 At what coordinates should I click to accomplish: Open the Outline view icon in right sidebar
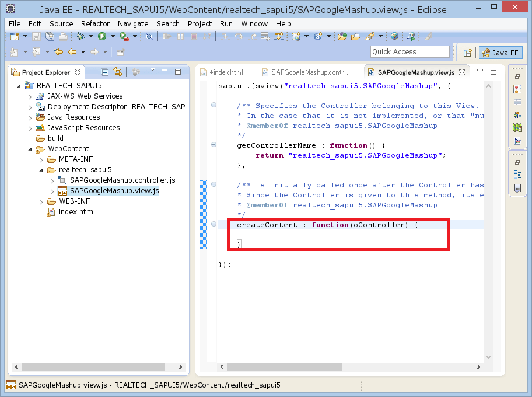pyautogui.click(x=517, y=175)
